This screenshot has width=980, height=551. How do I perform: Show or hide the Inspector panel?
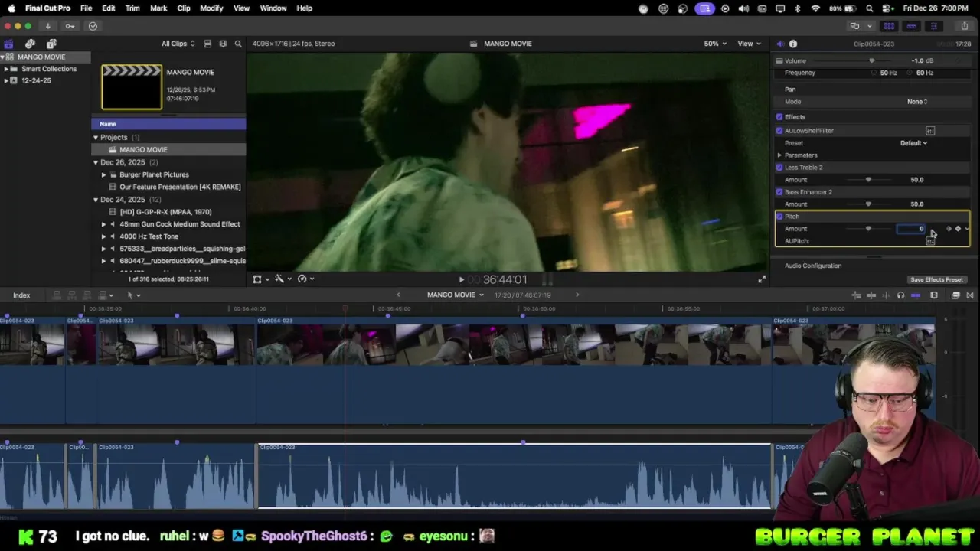[933, 26]
